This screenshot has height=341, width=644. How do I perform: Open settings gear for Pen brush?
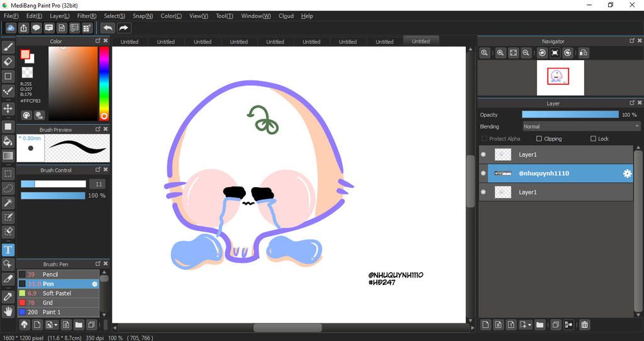tap(94, 284)
